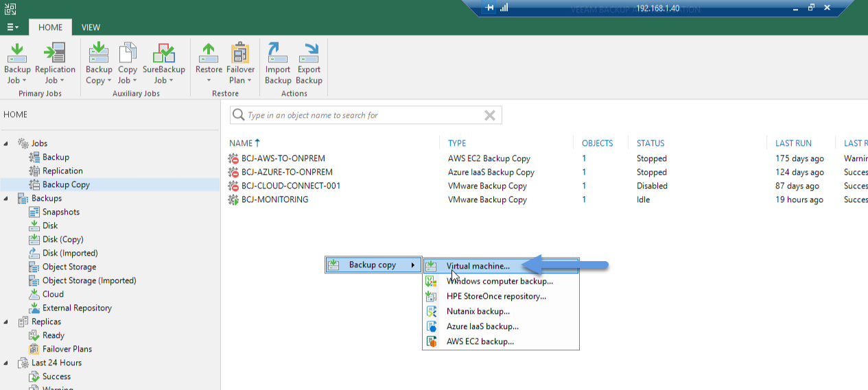868x390 pixels.
Task: Collapse the Replicas tree node
Action: [7, 321]
